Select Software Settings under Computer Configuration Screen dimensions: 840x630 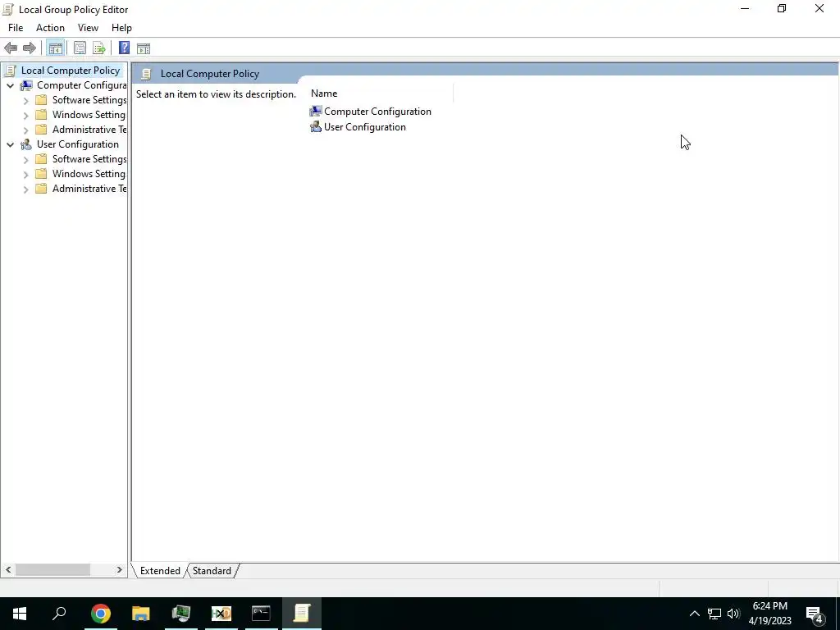tap(89, 100)
